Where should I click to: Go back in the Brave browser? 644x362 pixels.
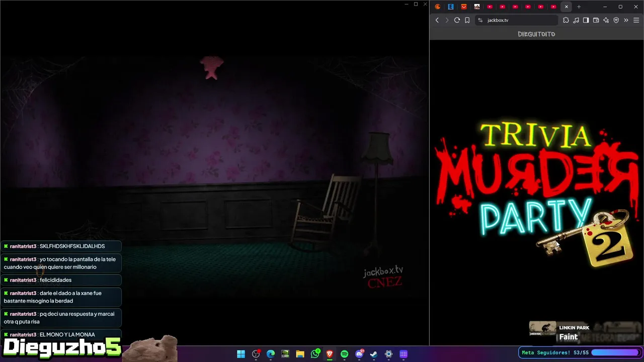tap(437, 20)
